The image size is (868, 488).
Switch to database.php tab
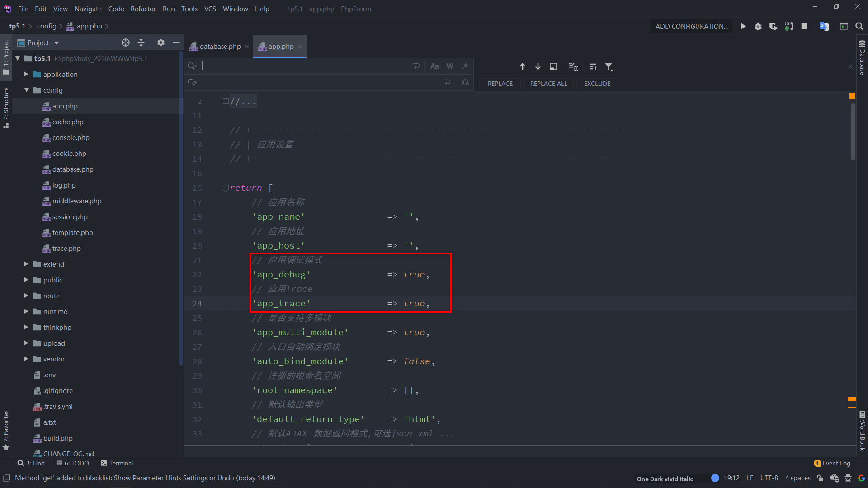point(220,47)
